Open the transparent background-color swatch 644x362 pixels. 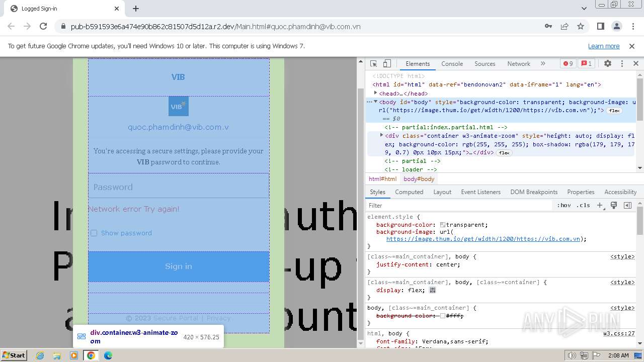pos(443,225)
